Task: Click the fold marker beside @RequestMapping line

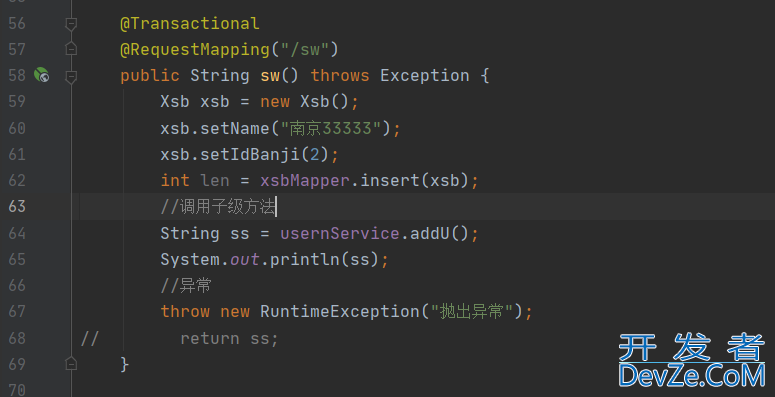Action: (x=71, y=49)
